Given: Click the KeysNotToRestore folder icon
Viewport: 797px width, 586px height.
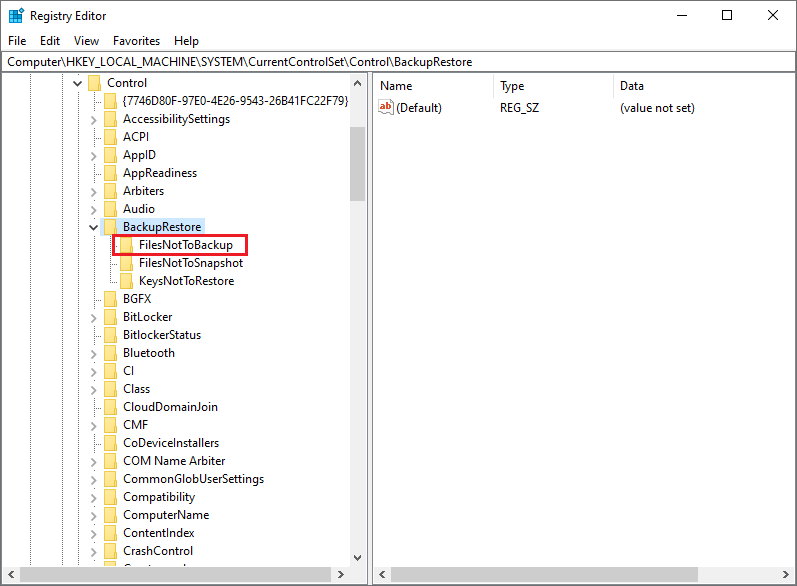Looking at the screenshot, I should (127, 281).
